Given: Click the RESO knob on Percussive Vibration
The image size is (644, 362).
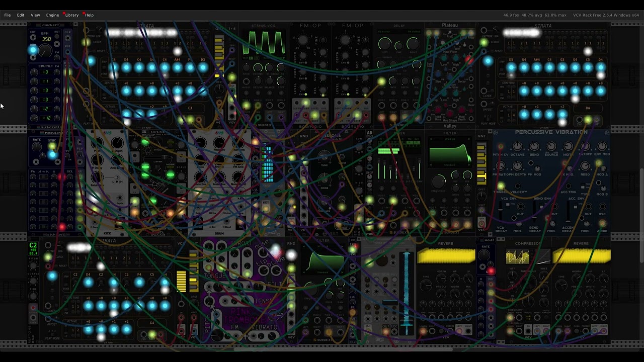Looking at the screenshot, I should [x=585, y=166].
